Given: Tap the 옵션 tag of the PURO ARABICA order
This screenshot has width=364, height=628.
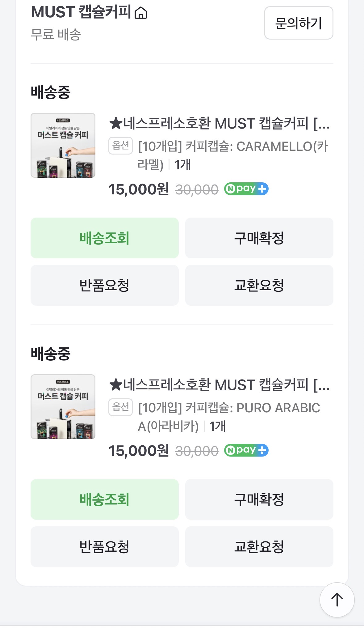Looking at the screenshot, I should pyautogui.click(x=120, y=407).
